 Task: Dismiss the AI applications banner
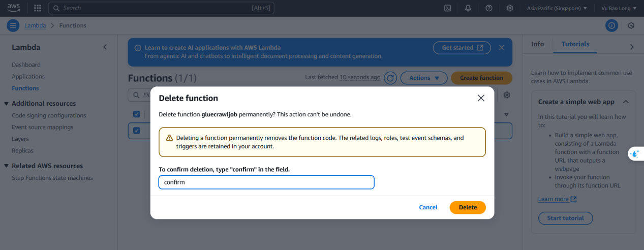[x=502, y=47]
